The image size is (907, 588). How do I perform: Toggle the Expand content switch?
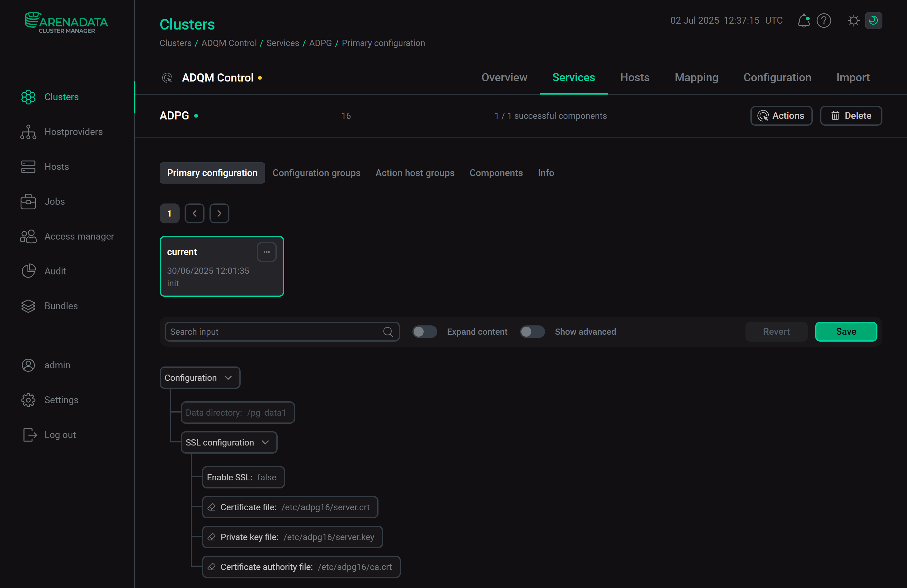(x=425, y=332)
